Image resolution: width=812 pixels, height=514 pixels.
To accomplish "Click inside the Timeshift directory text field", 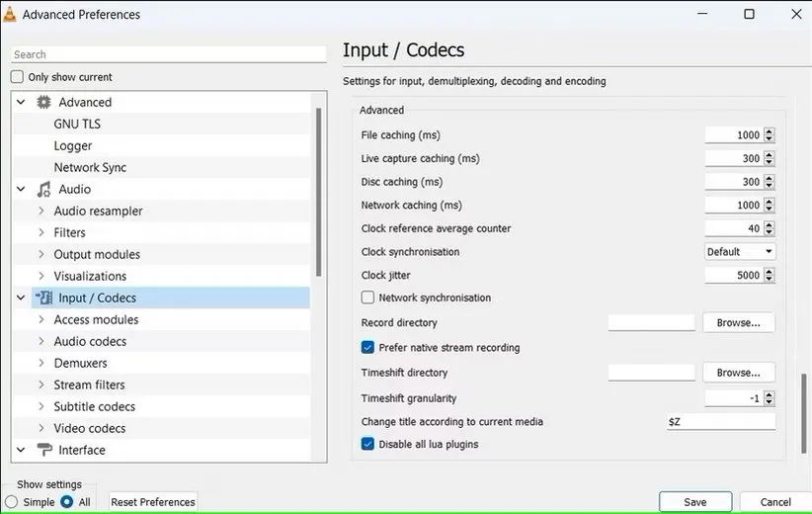I will [651, 373].
